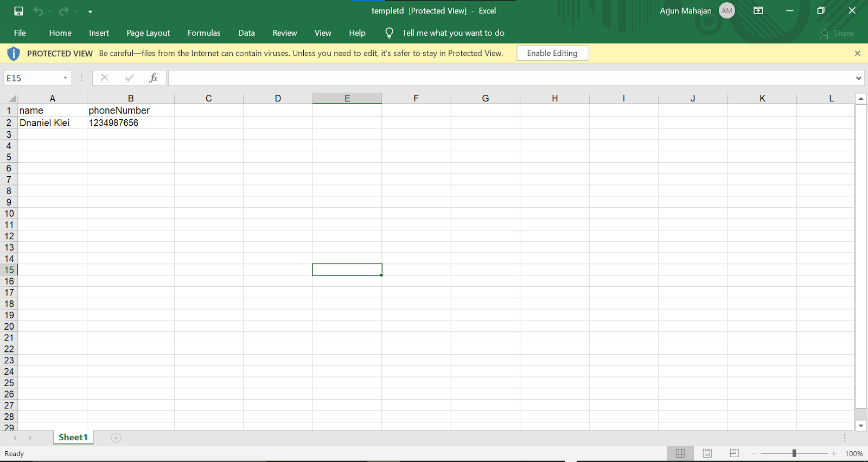Click the 100% zoom level text
Viewport: 868px width, 462px height.
pos(854,454)
